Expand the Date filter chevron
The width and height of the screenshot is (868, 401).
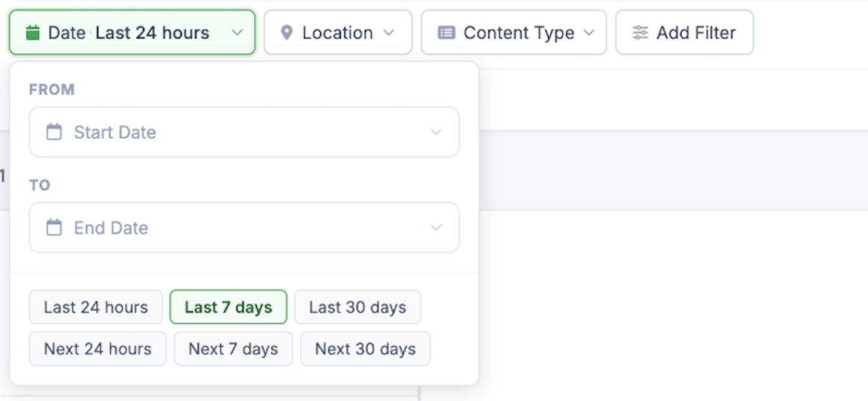pyautogui.click(x=237, y=32)
